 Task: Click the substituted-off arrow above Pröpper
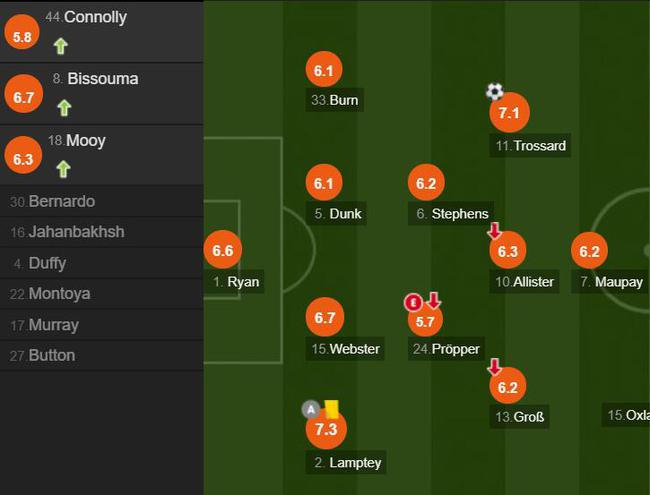point(433,301)
